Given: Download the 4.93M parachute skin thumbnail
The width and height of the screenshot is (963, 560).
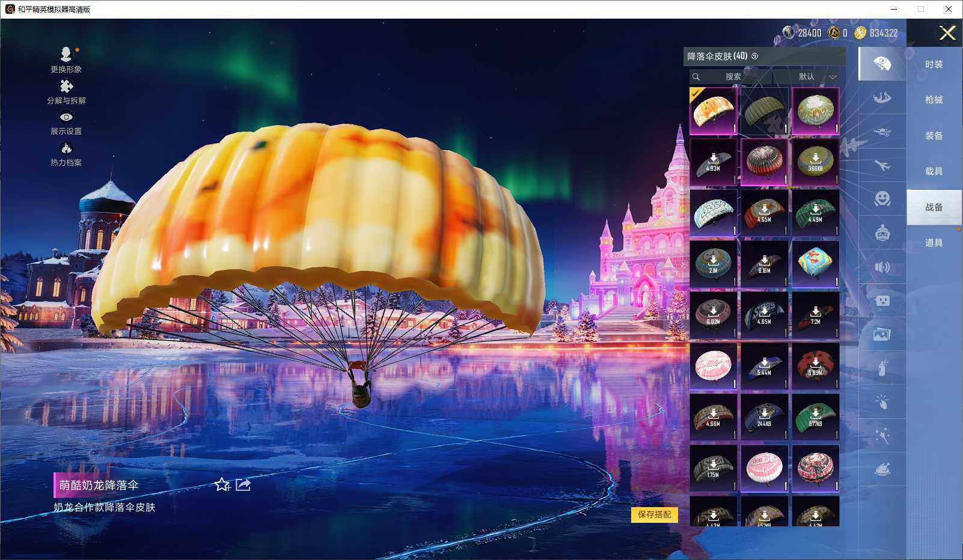Looking at the screenshot, I should (713, 162).
